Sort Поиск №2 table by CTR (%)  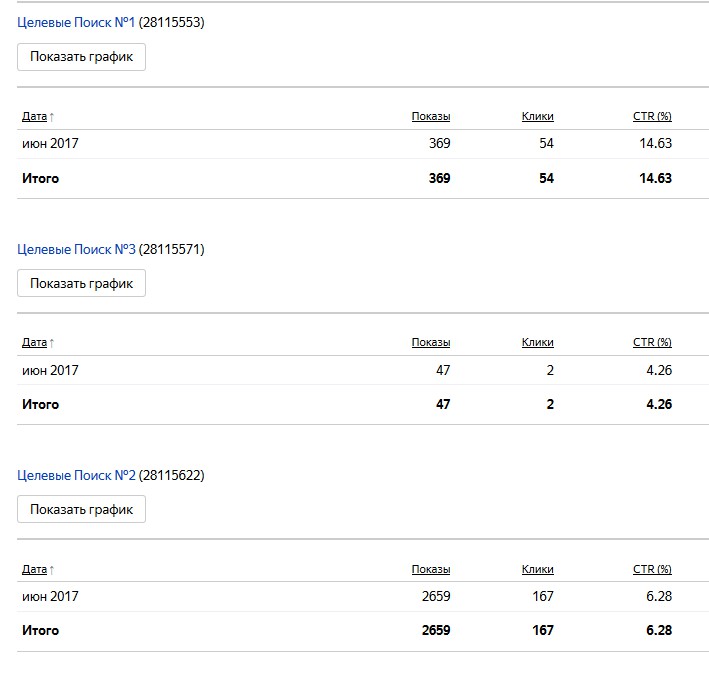pyautogui.click(x=652, y=569)
